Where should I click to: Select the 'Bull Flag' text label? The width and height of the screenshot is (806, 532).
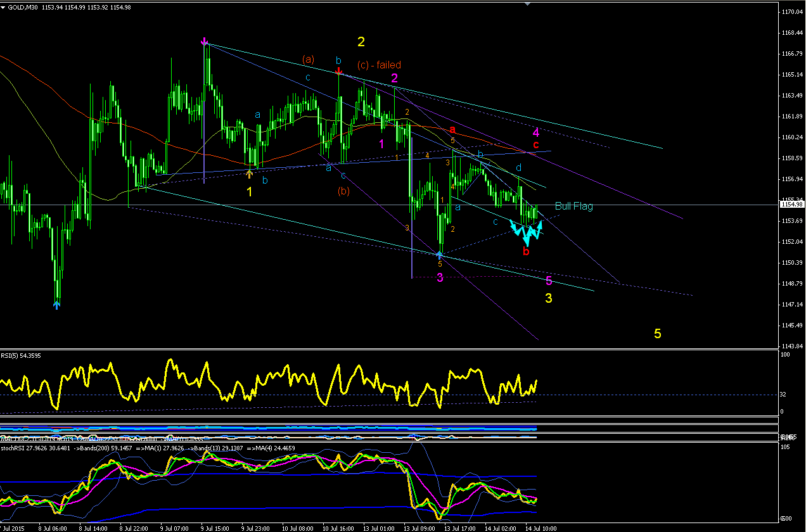(x=574, y=206)
